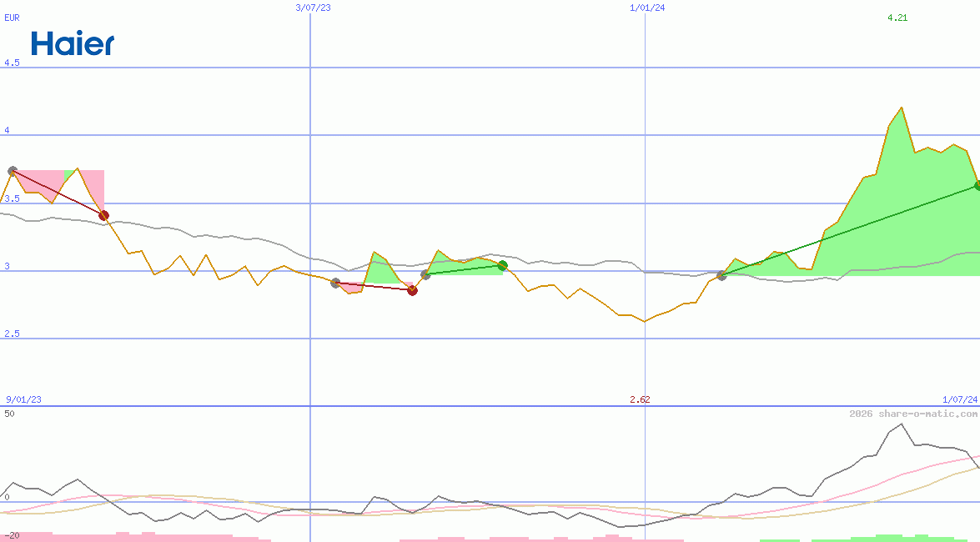Click the 9/01/23 start date label
Image resolution: width=980 pixels, height=542 pixels.
tap(23, 399)
